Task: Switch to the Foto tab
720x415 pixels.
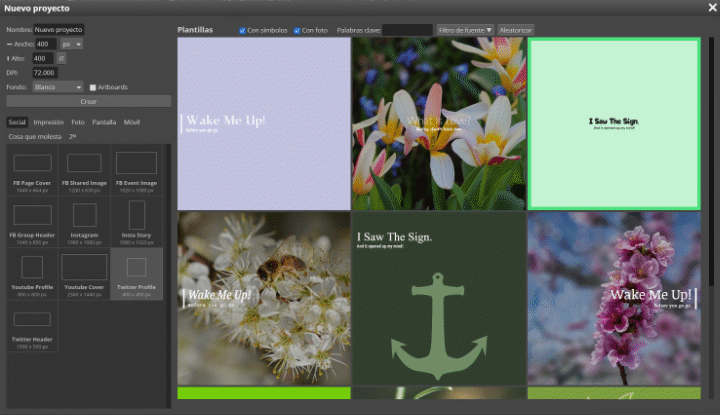Action: point(78,122)
